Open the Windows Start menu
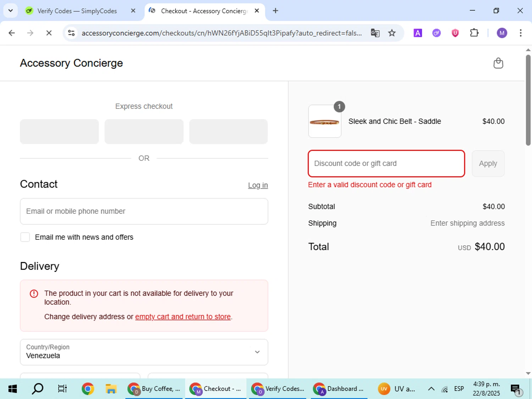This screenshot has height=399, width=532. pyautogui.click(x=12, y=389)
